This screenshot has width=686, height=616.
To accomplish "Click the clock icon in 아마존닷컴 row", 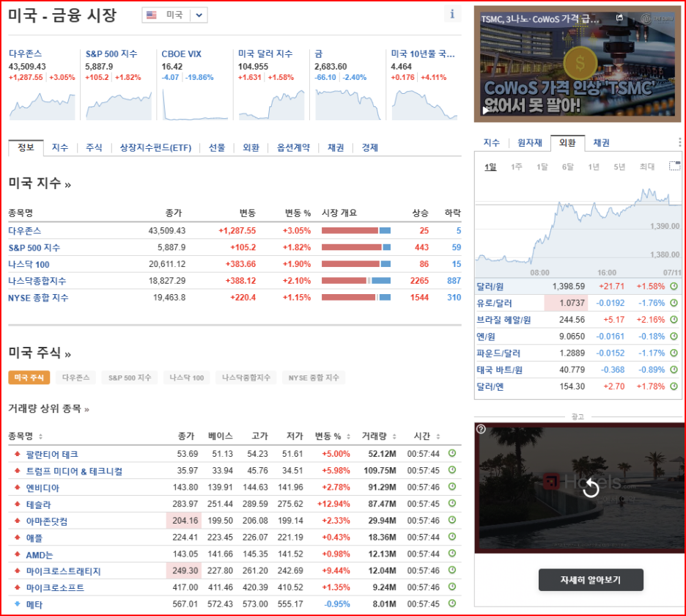I will [452, 520].
